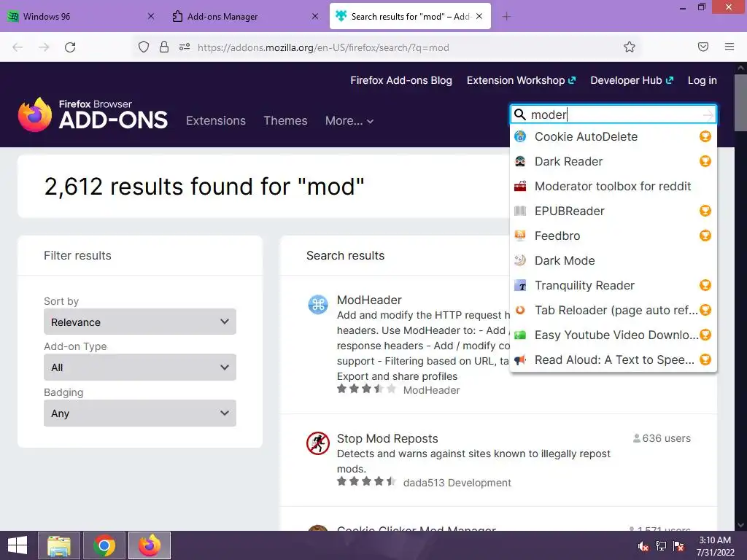747x560 pixels.
Task: Open site permissions icon in address bar
Action: [x=185, y=47]
